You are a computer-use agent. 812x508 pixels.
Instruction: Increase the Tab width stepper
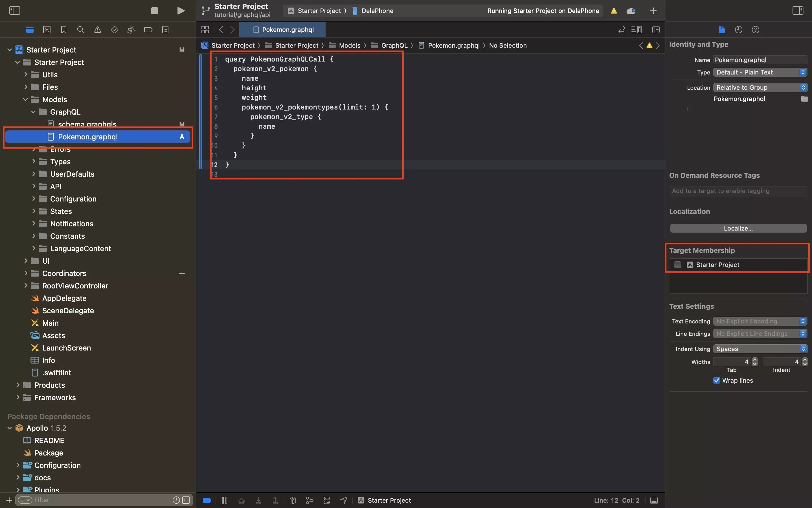point(754,360)
